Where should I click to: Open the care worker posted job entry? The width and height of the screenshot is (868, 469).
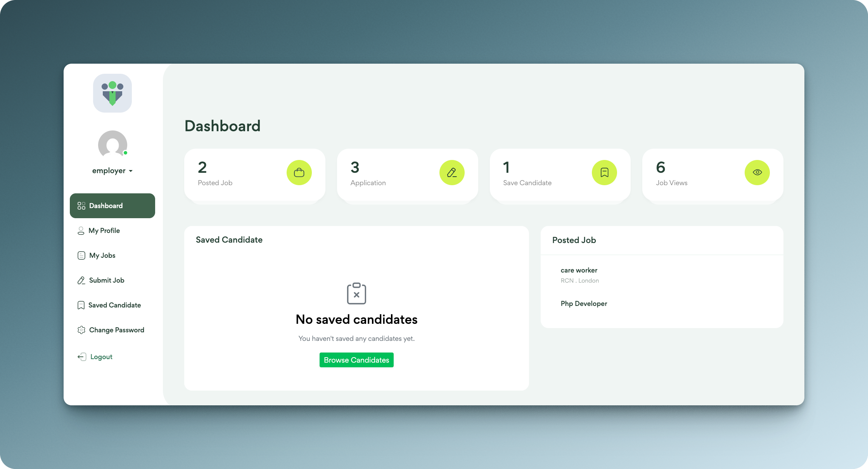579,270
